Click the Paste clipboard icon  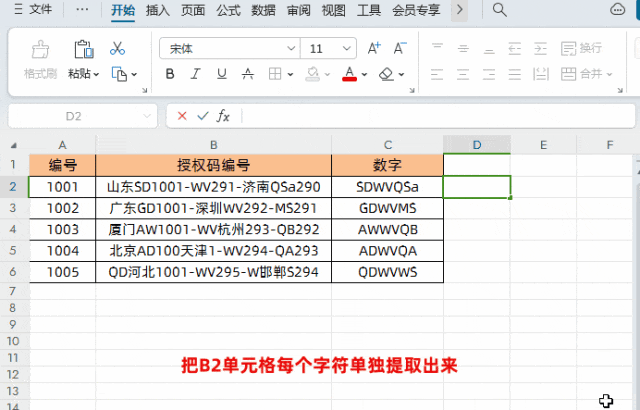(x=84, y=49)
